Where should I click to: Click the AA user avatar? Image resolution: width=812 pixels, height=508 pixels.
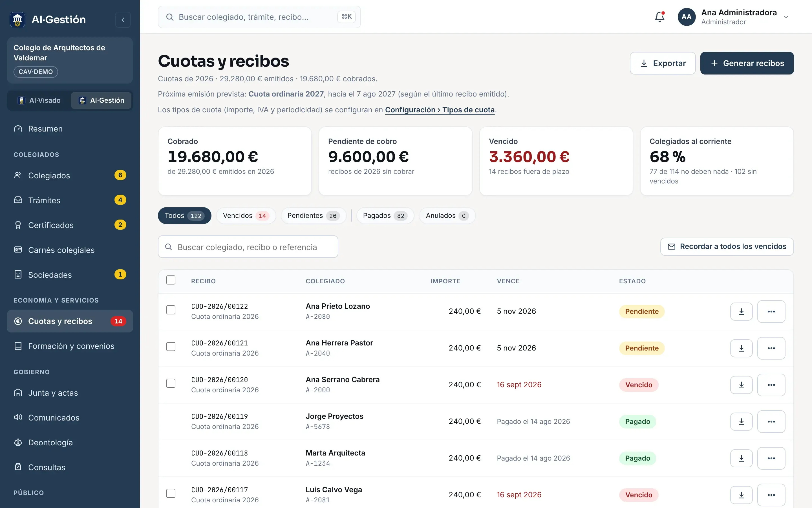click(x=687, y=17)
